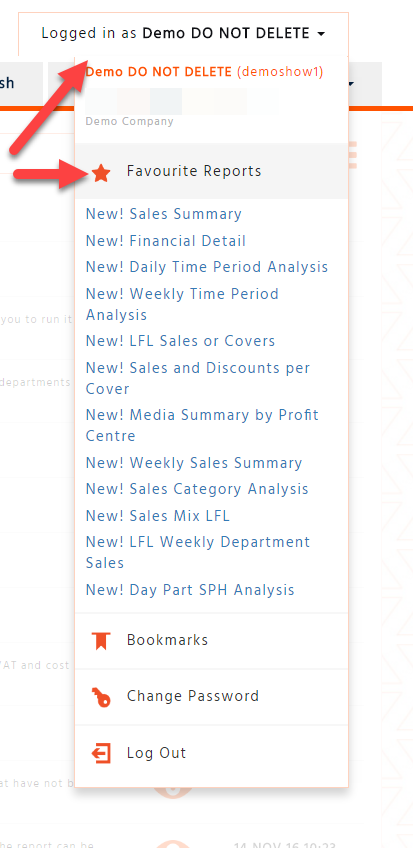
Task: Toggle the Logged in as user dropdown caret
Action: (x=321, y=34)
